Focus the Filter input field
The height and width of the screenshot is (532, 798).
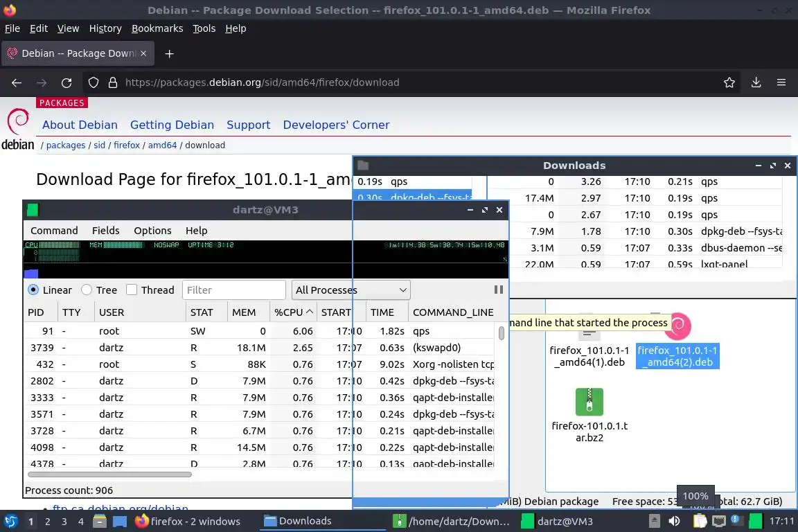[234, 290]
